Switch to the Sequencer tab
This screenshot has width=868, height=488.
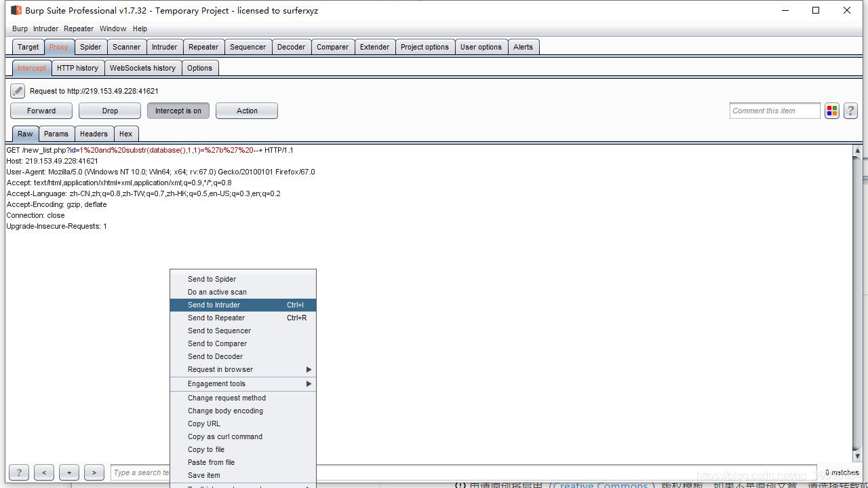click(x=248, y=47)
